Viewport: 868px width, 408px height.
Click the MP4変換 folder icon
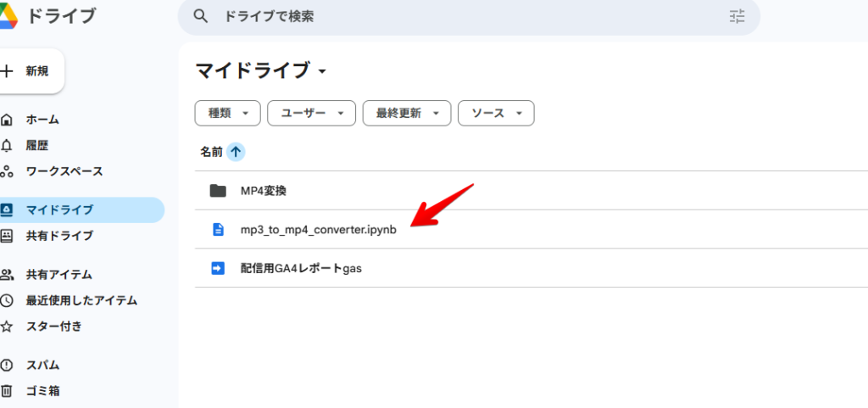(x=218, y=191)
